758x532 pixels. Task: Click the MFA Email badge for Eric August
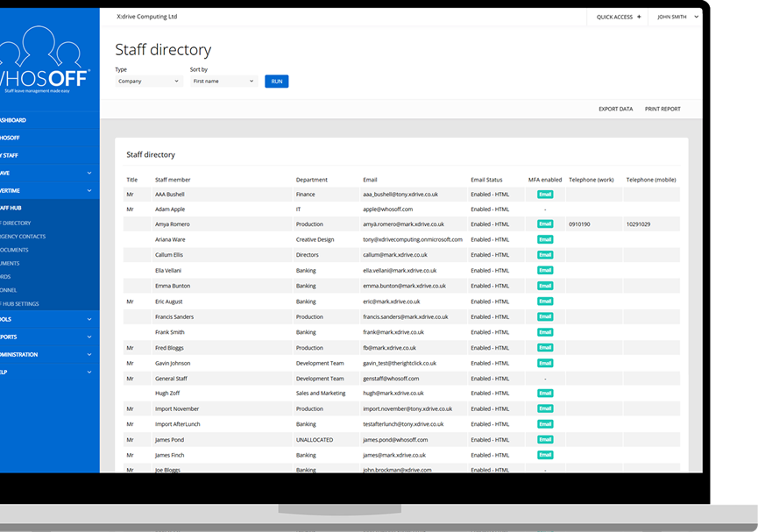click(x=545, y=301)
